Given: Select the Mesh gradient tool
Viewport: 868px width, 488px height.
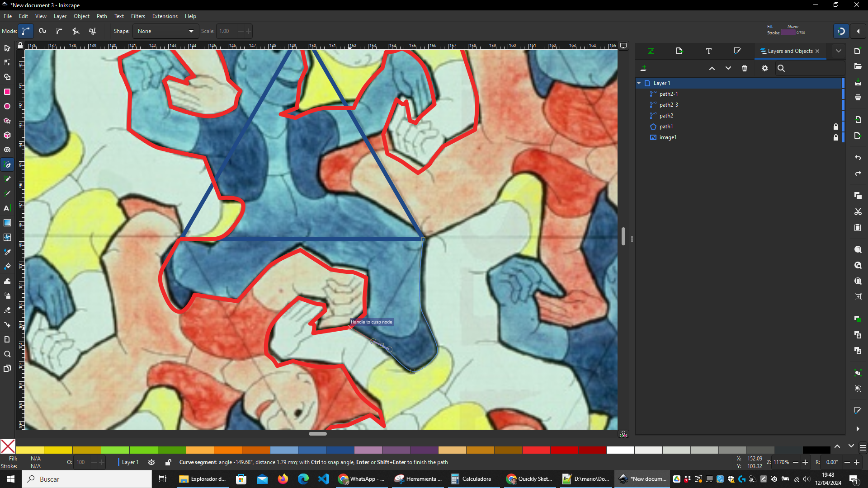Looking at the screenshot, I should click(x=7, y=237).
